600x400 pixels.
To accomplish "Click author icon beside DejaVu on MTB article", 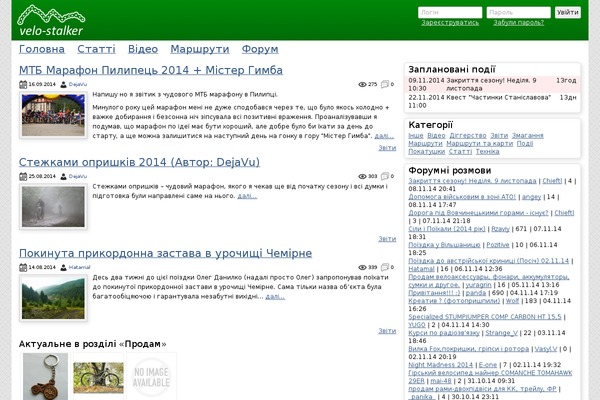I will tap(64, 84).
